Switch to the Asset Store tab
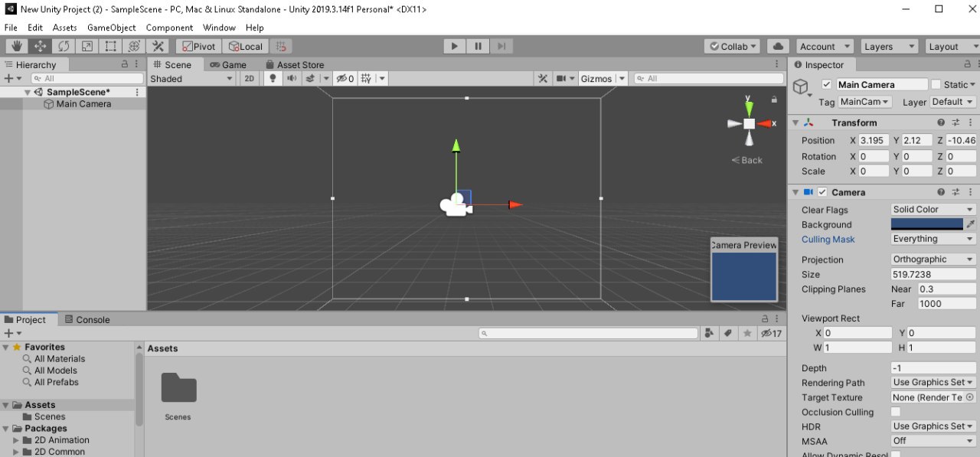 pos(294,65)
